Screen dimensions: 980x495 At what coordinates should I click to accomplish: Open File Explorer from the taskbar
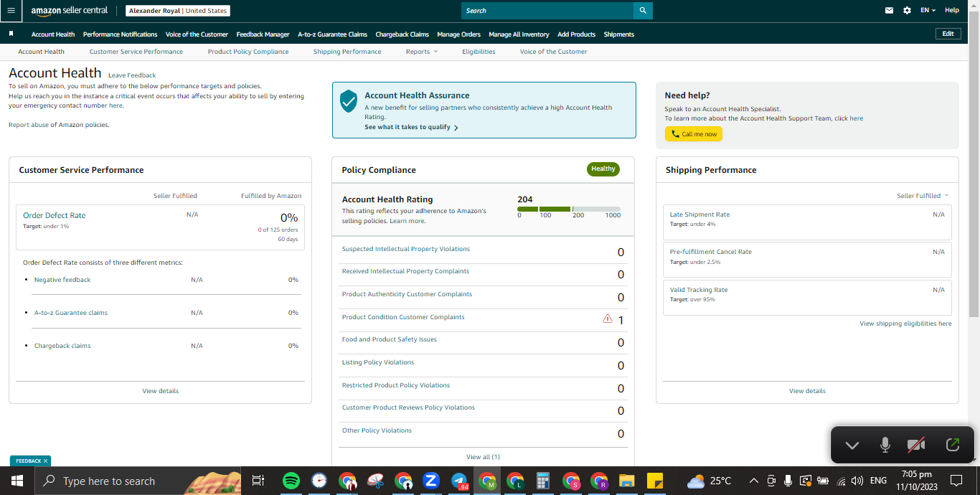627,481
